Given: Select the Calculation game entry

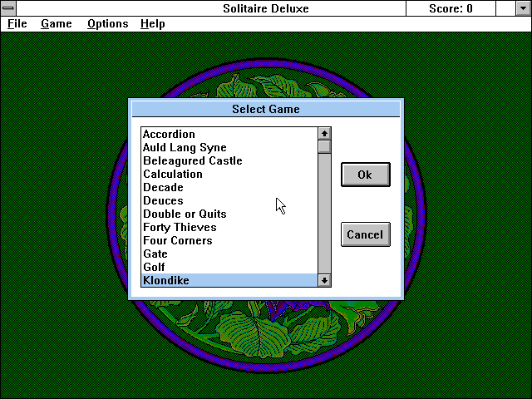Looking at the screenshot, I should point(229,174).
